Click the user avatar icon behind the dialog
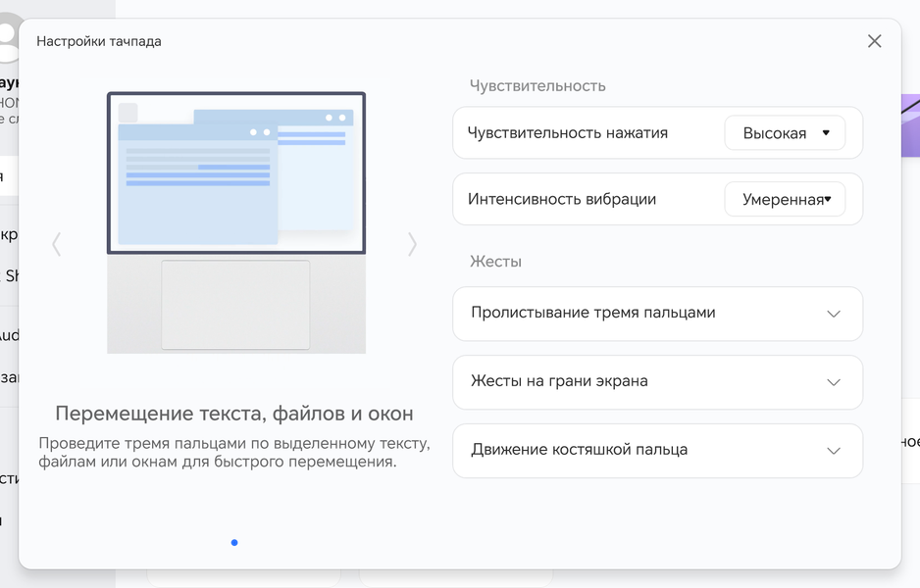 (8, 39)
